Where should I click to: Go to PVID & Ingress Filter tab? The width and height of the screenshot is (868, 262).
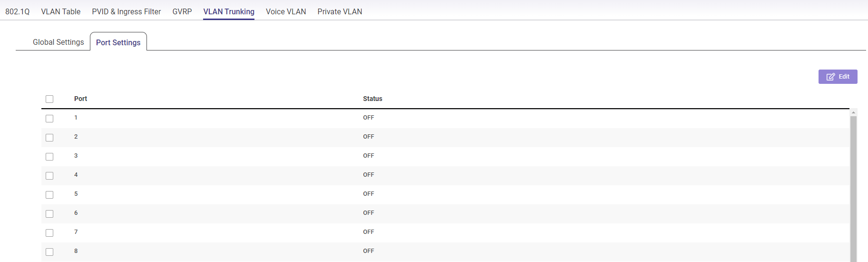click(x=127, y=11)
